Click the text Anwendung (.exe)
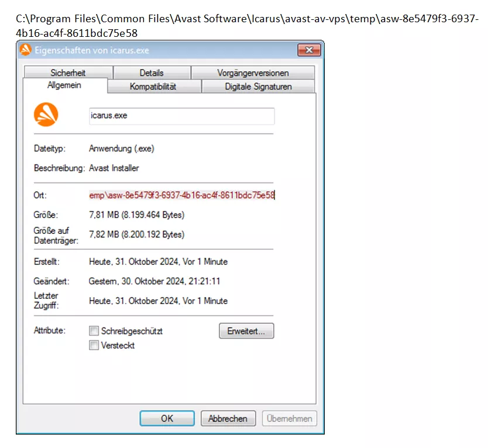Screen dimensions: 488x448 (x=122, y=149)
